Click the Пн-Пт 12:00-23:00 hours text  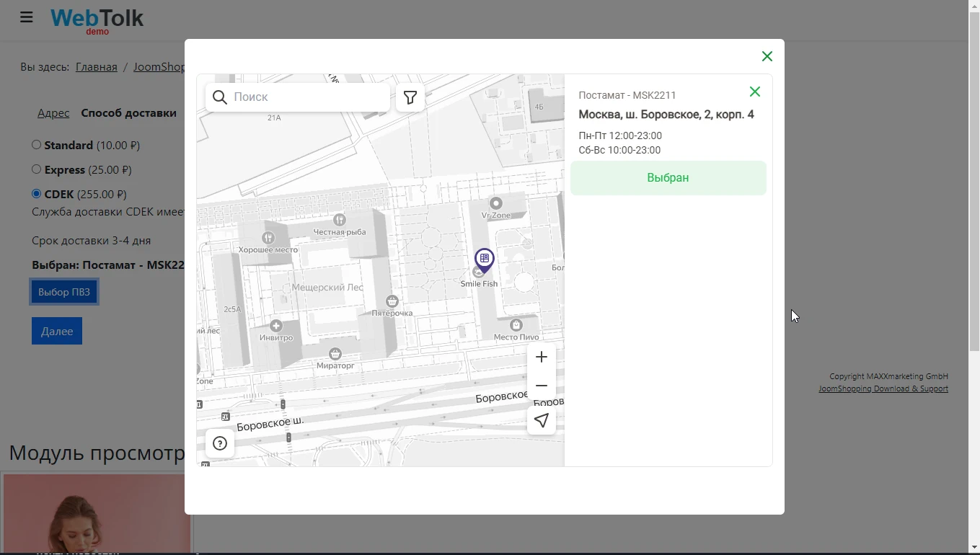click(x=620, y=136)
